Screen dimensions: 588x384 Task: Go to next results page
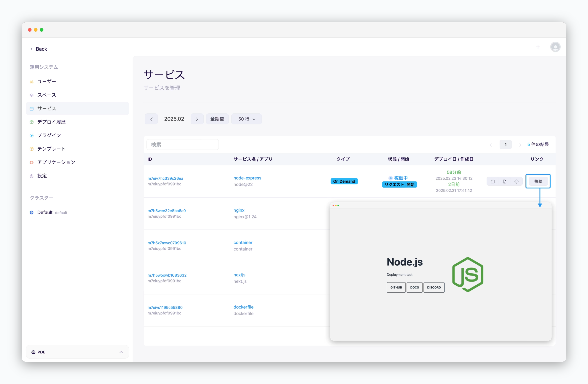(x=520, y=145)
